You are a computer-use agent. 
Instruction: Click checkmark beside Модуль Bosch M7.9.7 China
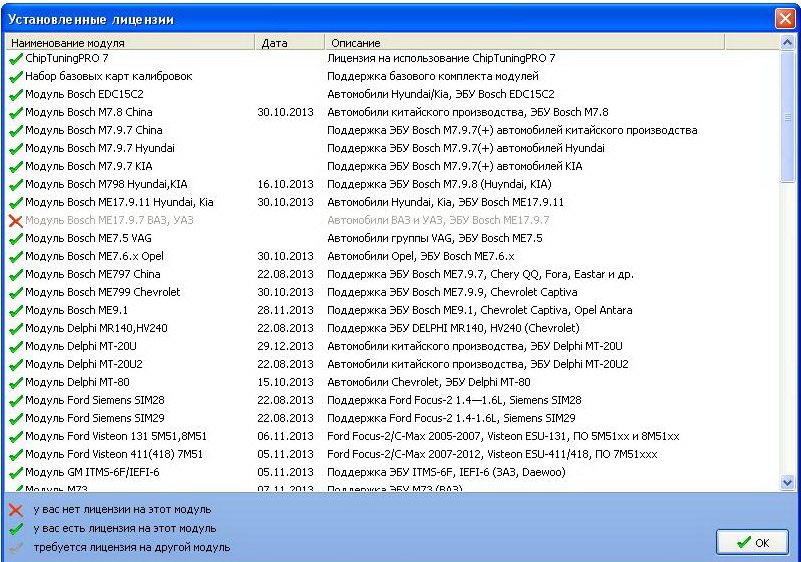coord(16,131)
